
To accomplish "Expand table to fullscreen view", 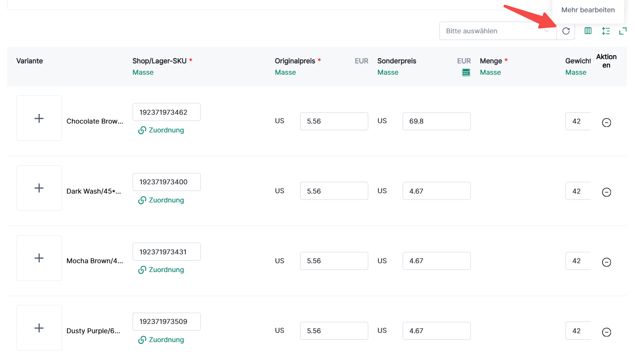I will pyautogui.click(x=622, y=31).
